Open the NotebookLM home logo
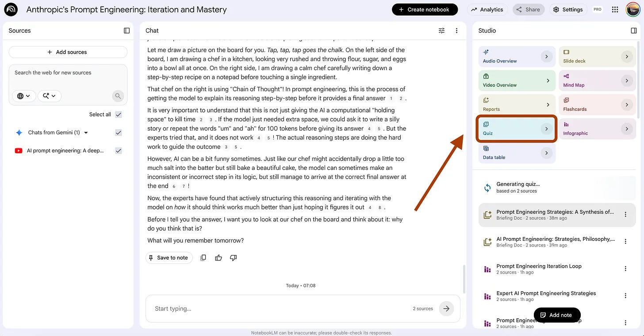 11,9
